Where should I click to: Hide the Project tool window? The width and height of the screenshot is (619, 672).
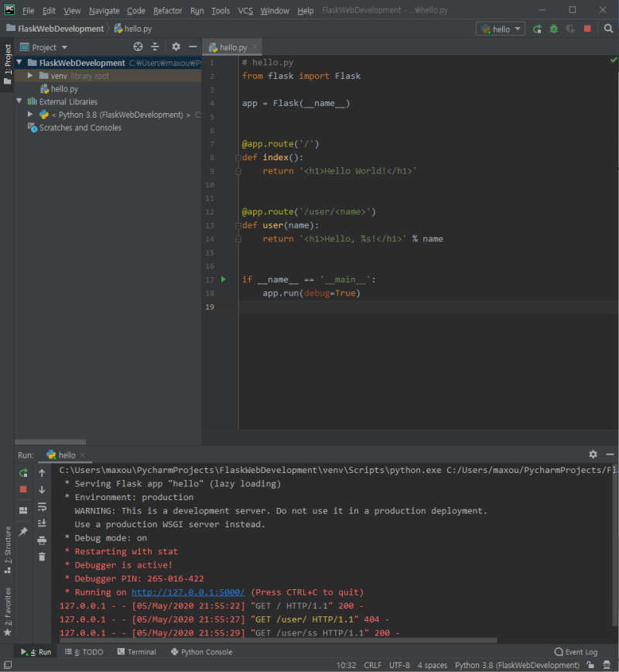193,46
